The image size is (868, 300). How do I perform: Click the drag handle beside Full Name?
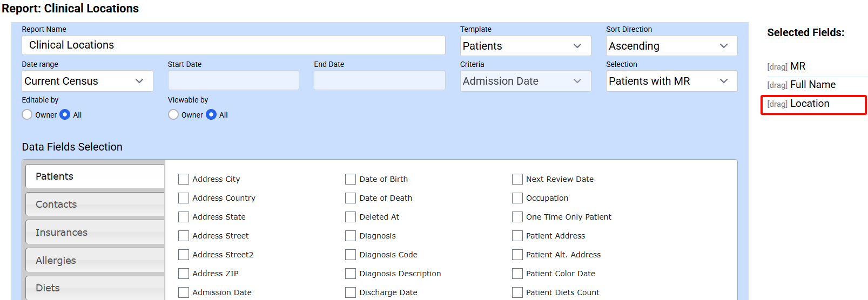(x=777, y=85)
